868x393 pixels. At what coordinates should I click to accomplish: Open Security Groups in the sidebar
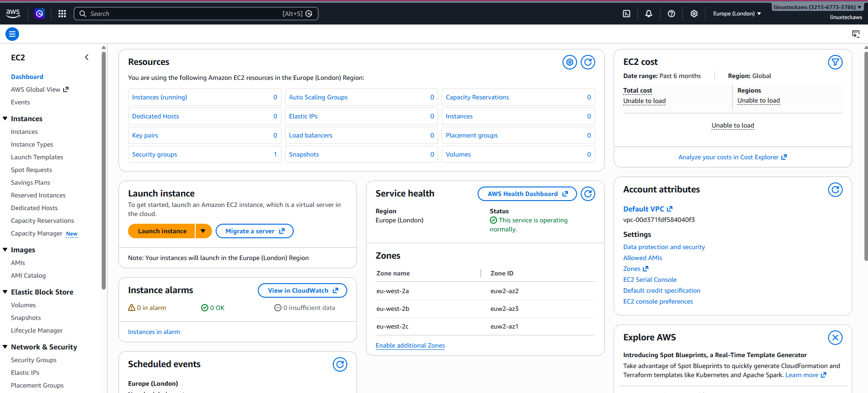(34, 360)
